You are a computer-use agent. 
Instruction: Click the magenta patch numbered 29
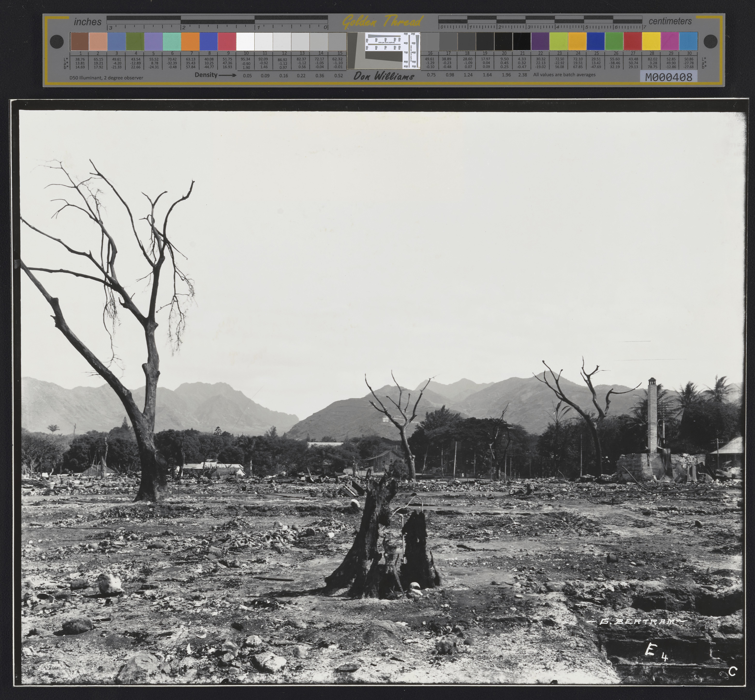coord(670,41)
